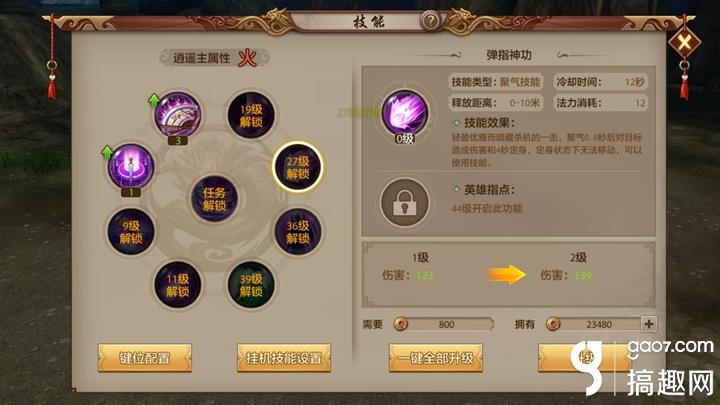Viewport: 720px width, 405px height.
Task: Open the help question mark icon
Action: [430, 21]
